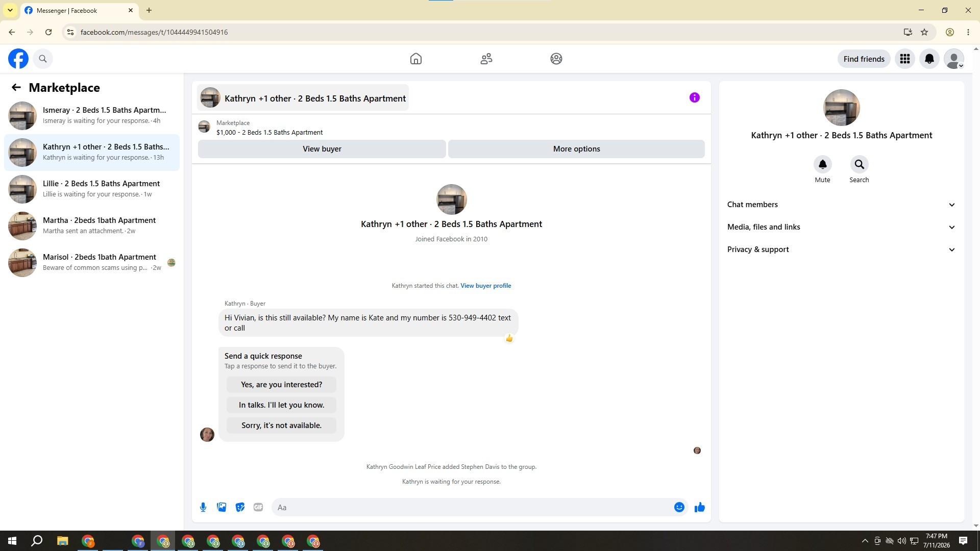Close the Messenger browser tab

[x=131, y=10]
